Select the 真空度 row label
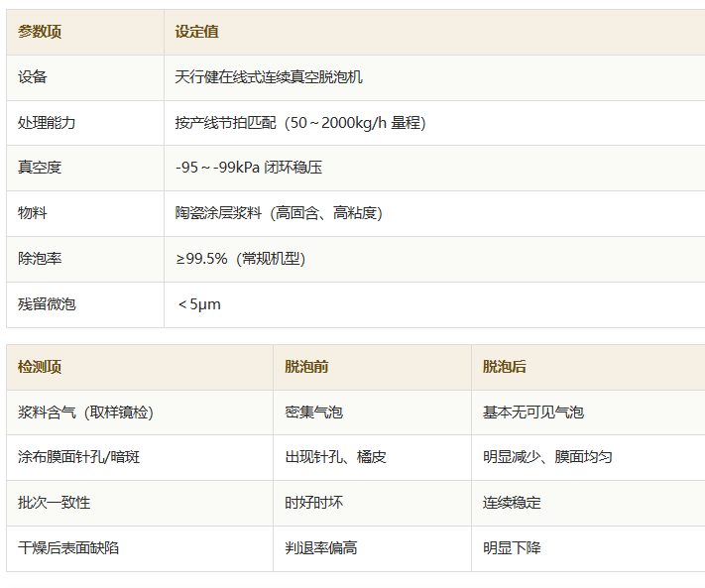Viewport: 705px width, 588px height. (x=40, y=168)
